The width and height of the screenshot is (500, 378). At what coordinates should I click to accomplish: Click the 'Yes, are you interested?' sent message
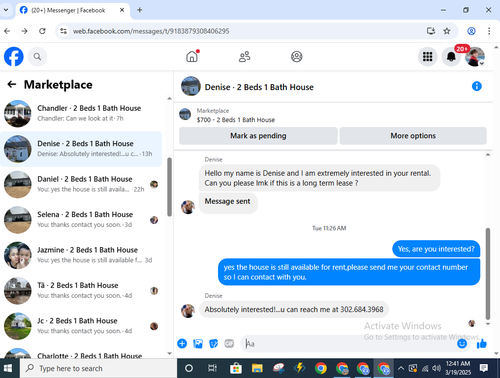click(436, 249)
